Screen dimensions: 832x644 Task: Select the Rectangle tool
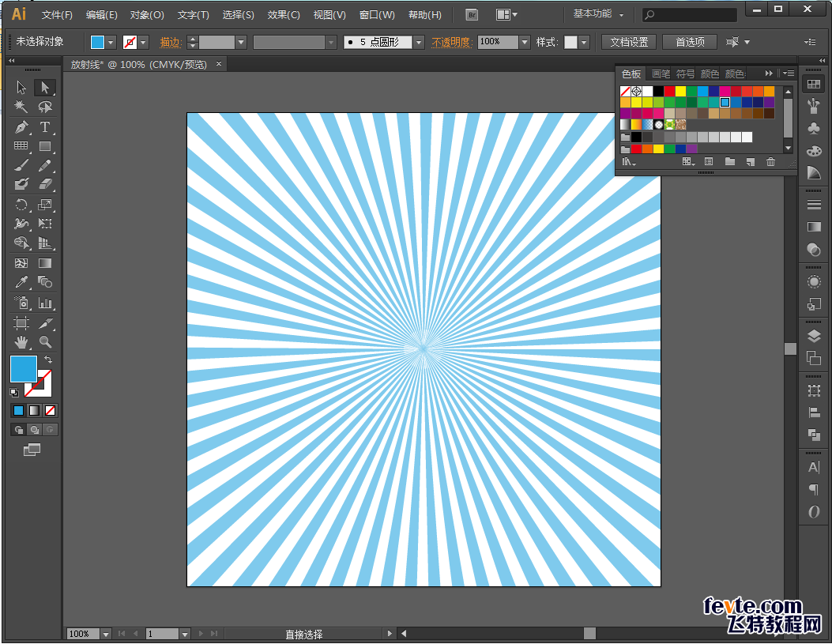coord(45,146)
